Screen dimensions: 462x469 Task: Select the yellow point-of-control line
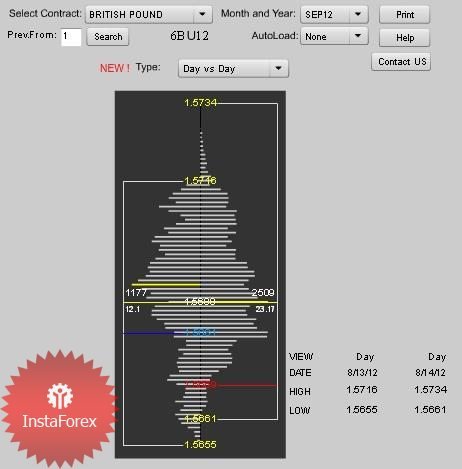point(200,302)
